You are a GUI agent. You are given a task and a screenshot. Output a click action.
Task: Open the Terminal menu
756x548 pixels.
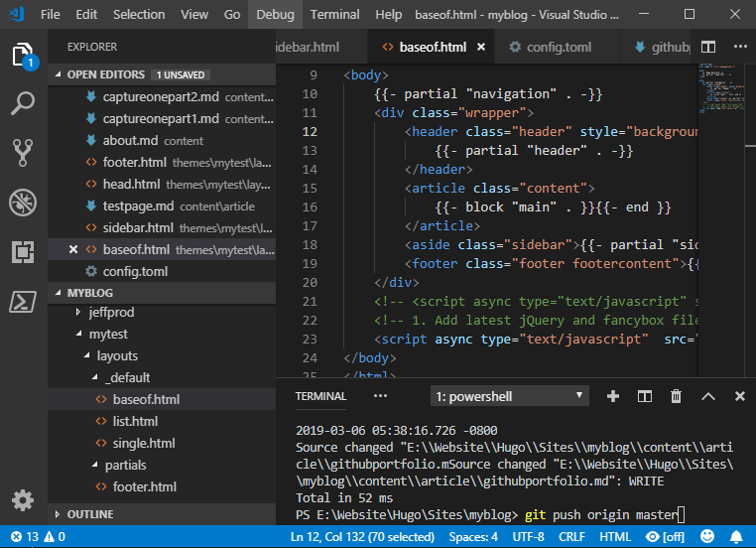point(334,15)
